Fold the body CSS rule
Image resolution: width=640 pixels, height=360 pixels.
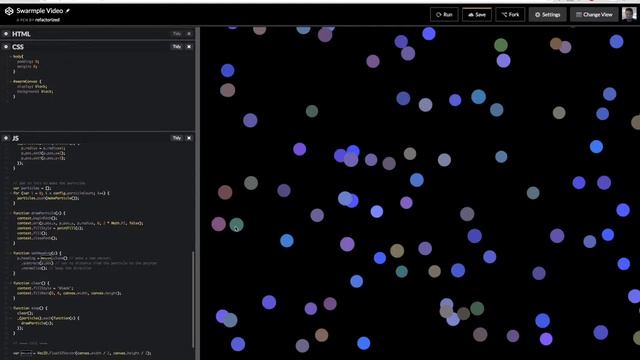pyautogui.click(x=11, y=56)
